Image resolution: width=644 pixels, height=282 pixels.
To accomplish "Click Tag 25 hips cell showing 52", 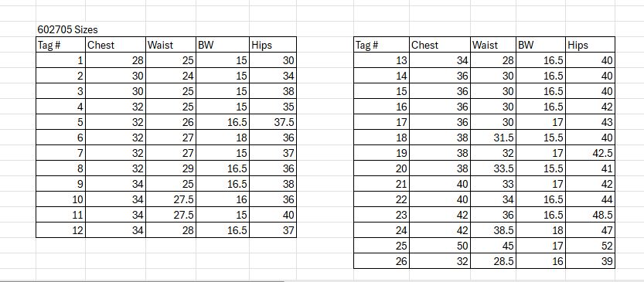I will click(x=590, y=246).
